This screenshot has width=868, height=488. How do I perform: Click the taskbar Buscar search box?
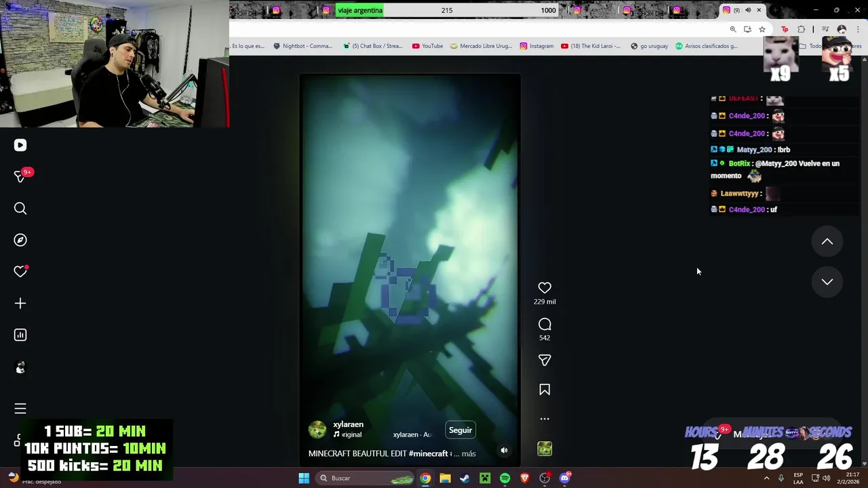pos(366,478)
